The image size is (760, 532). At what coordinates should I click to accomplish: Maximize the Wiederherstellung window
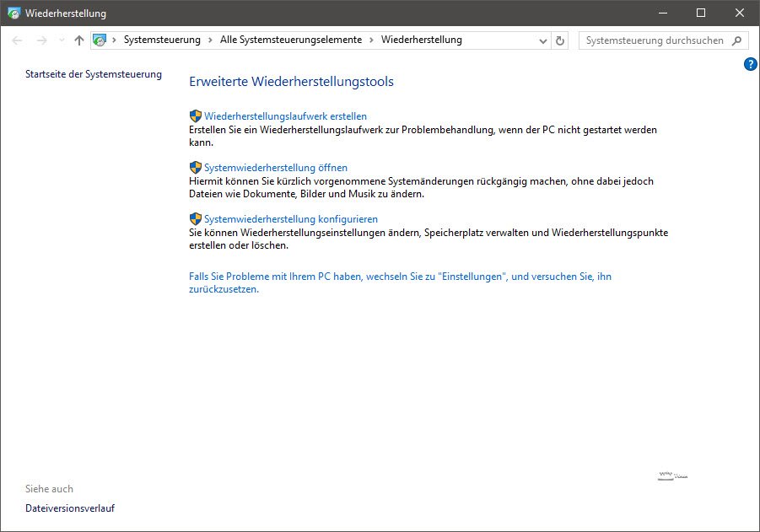[x=701, y=13]
